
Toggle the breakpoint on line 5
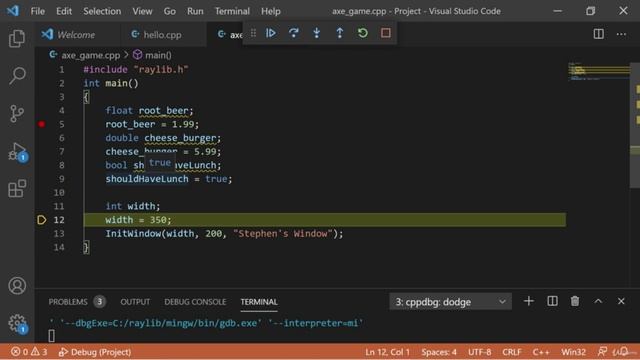42,124
